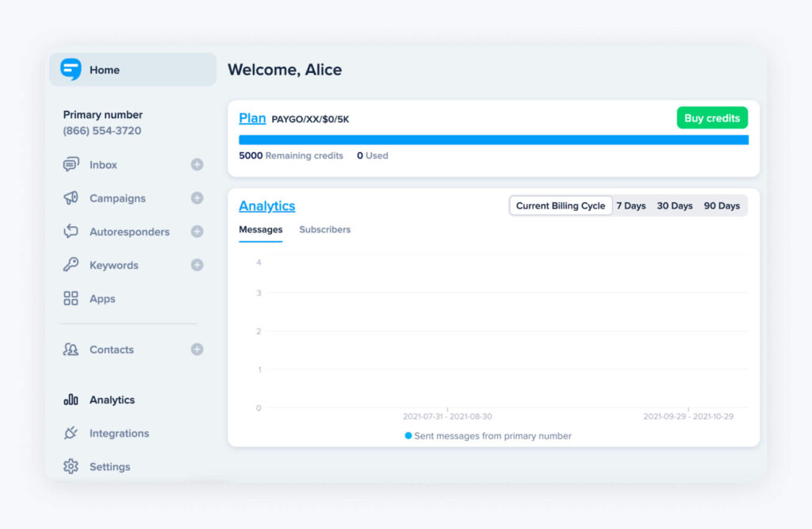This screenshot has height=529, width=812.
Task: Expand the Inbox with its plus button
Action: pos(196,164)
